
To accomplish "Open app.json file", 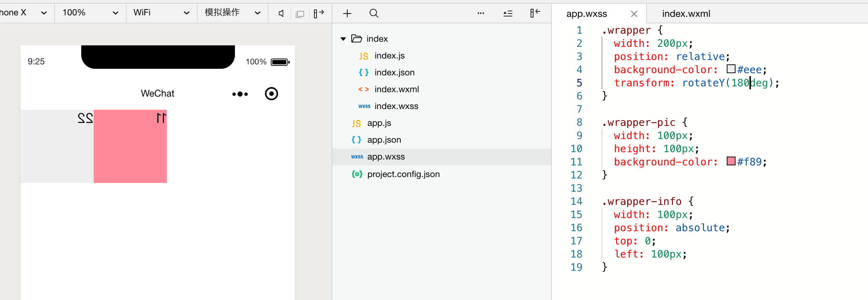I will click(384, 140).
